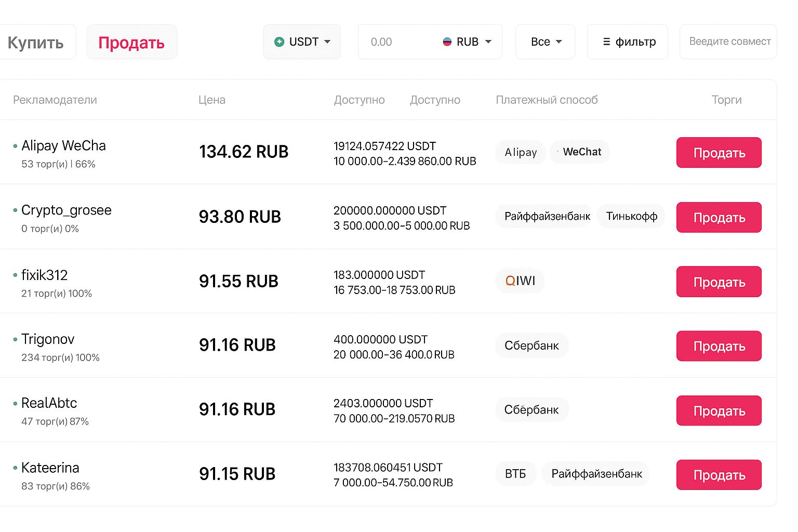Click the filter icon next to 'фильтр'
Image resolution: width=798 pixels, height=532 pixels.
click(x=606, y=42)
